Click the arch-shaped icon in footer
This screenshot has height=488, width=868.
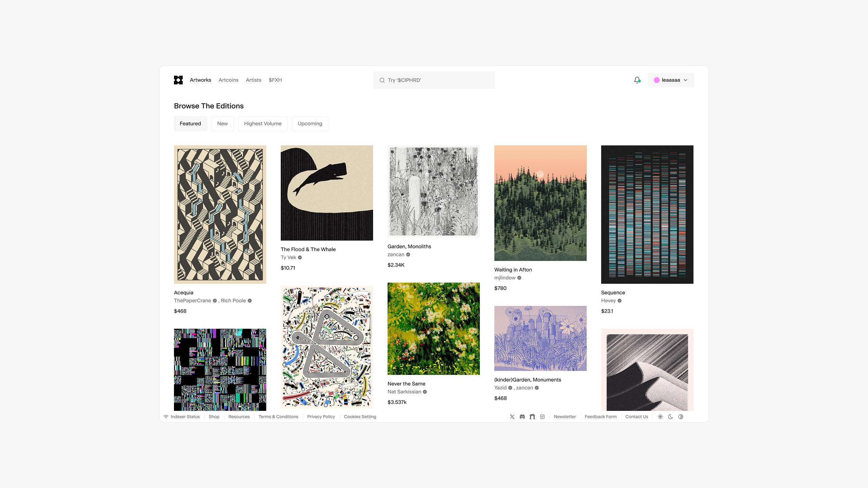(532, 417)
